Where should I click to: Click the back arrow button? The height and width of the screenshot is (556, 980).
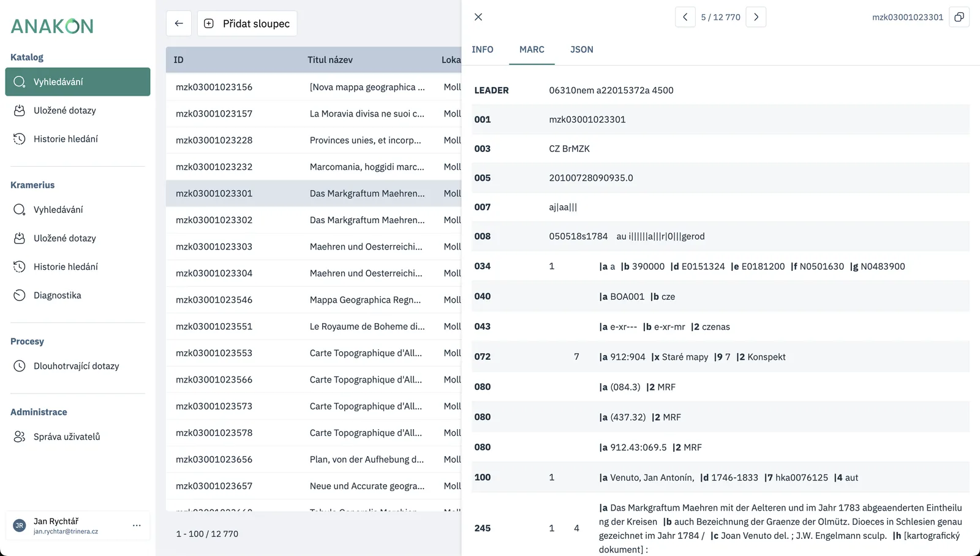(x=179, y=23)
